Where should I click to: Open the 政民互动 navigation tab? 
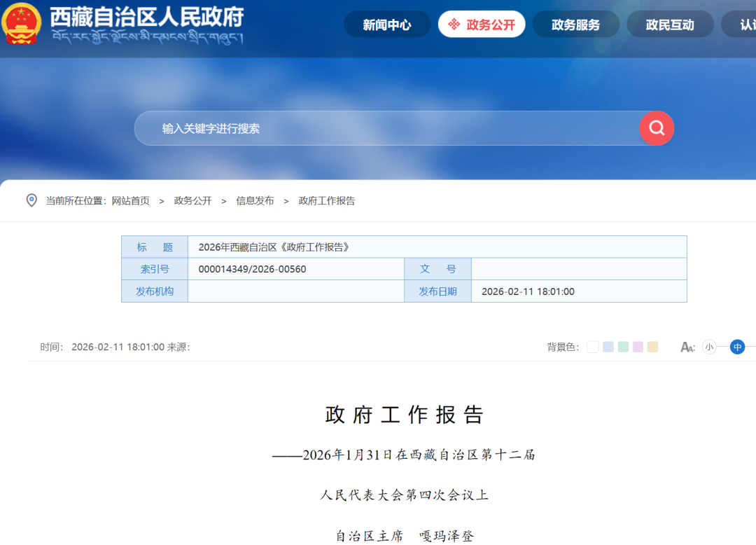(x=670, y=25)
